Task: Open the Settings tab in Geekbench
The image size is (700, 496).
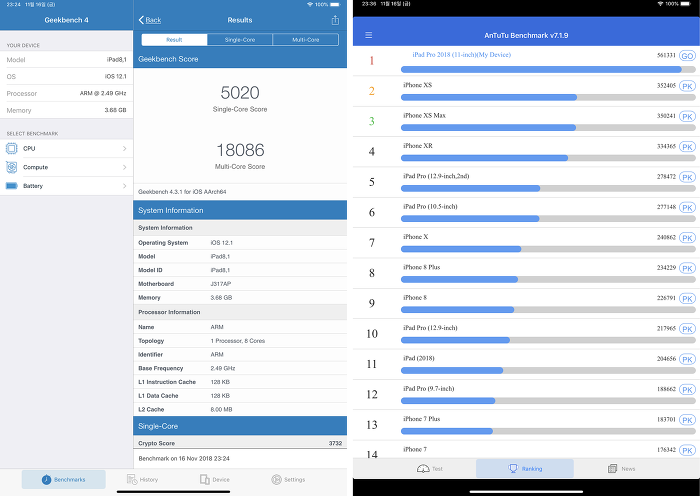Action: click(x=288, y=479)
